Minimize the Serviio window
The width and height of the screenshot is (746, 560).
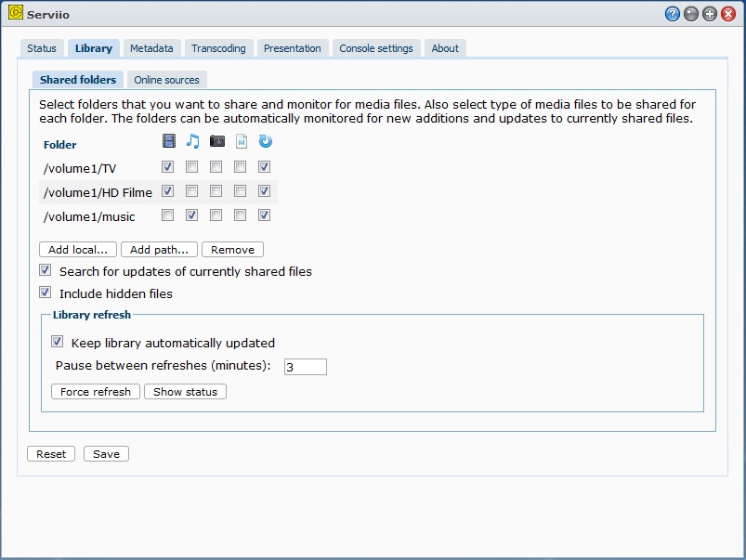tap(690, 14)
